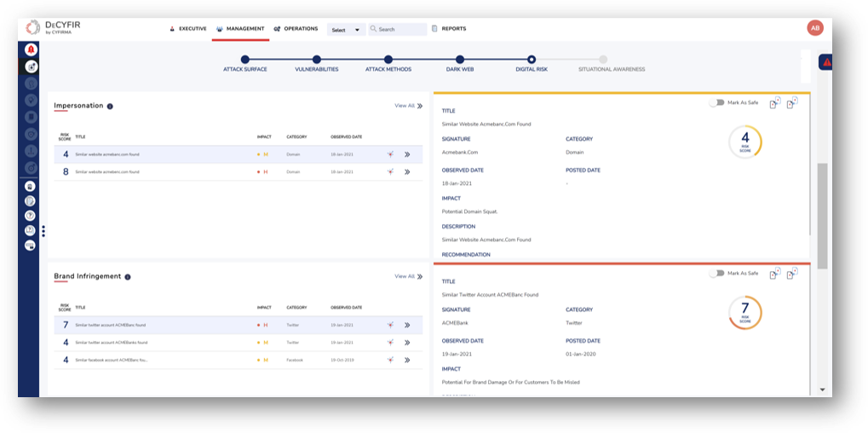Click threat icon on risk score 8 row
The height and width of the screenshot is (433, 868).
[389, 171]
